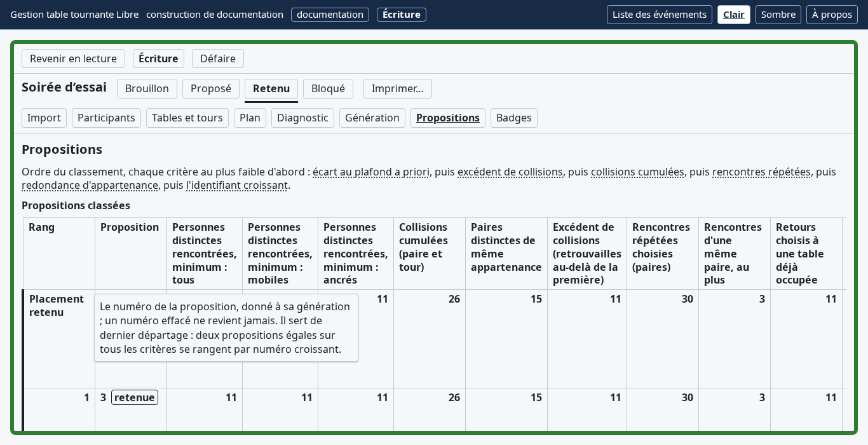868x445 pixels.
Task: Select the Génération tab
Action: (372, 118)
